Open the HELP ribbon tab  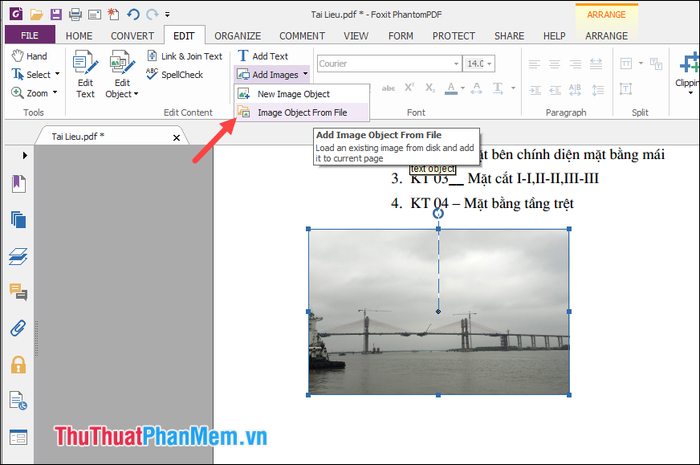point(554,36)
